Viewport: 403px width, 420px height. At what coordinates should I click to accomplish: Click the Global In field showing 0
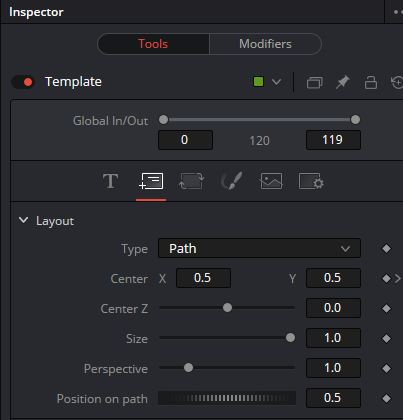click(x=185, y=140)
